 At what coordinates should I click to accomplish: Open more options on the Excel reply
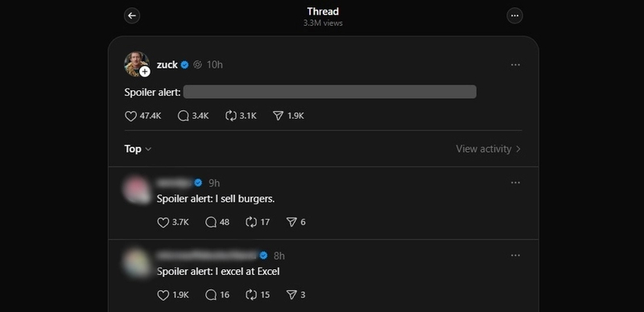click(515, 256)
